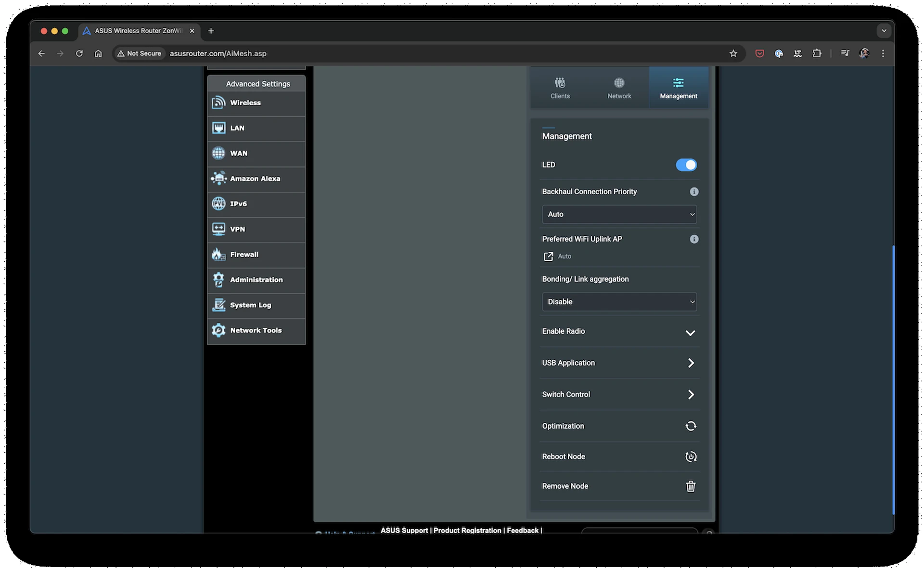Image resolution: width=924 pixels, height=572 pixels.
Task: Open the WAN globe icon
Action: (x=218, y=153)
